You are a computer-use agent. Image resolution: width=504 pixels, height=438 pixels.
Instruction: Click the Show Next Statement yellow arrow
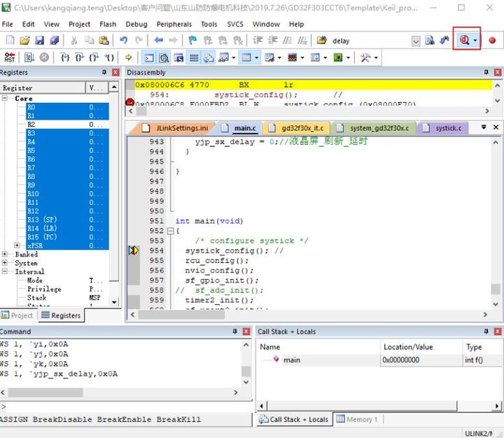coord(129,57)
